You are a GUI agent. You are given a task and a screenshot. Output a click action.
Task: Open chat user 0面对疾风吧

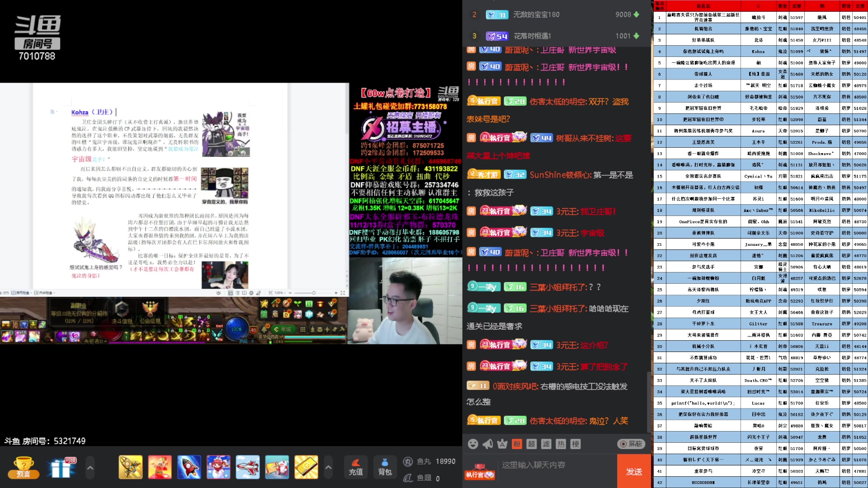pyautogui.click(x=515, y=386)
